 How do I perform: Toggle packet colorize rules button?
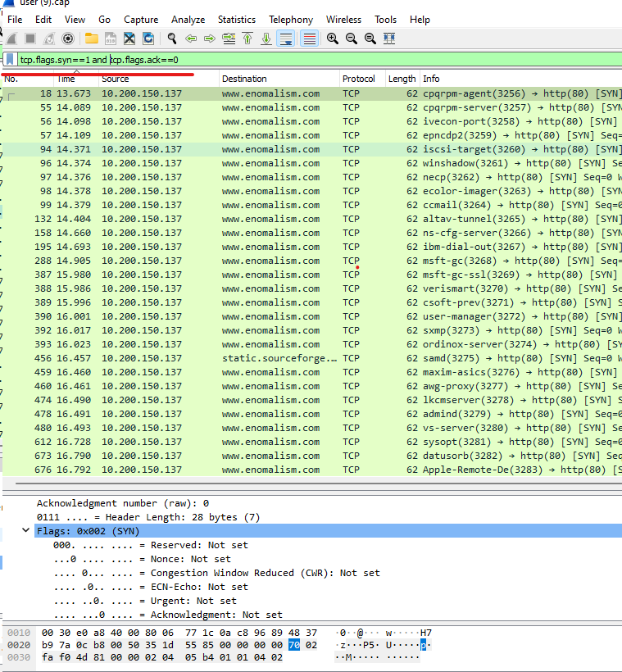click(309, 39)
